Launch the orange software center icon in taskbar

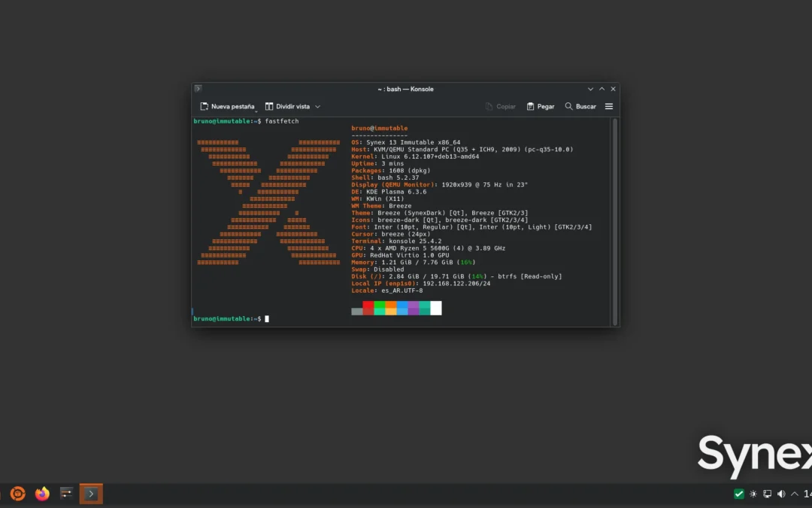(17, 494)
